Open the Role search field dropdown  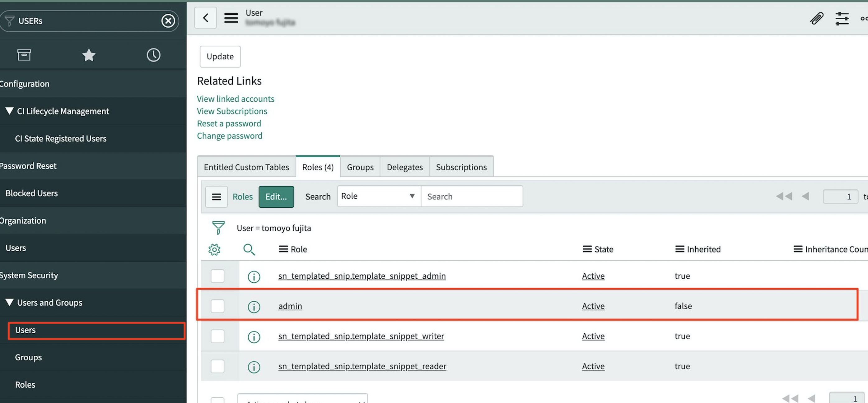[x=379, y=196]
